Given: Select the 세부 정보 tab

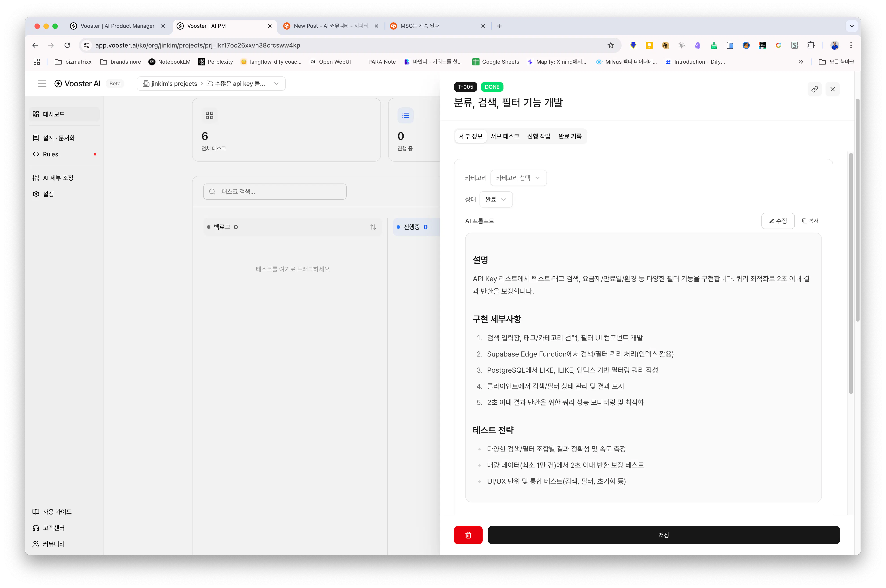Looking at the screenshot, I should point(471,136).
